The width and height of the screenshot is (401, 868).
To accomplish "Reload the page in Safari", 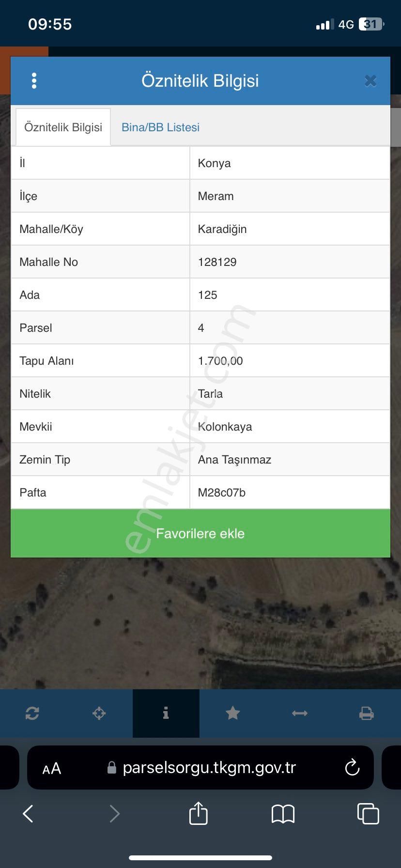I will point(352,767).
